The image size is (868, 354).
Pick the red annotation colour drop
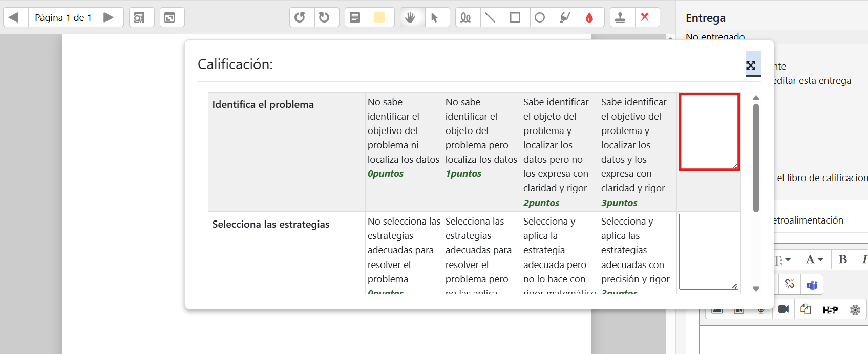[589, 17]
